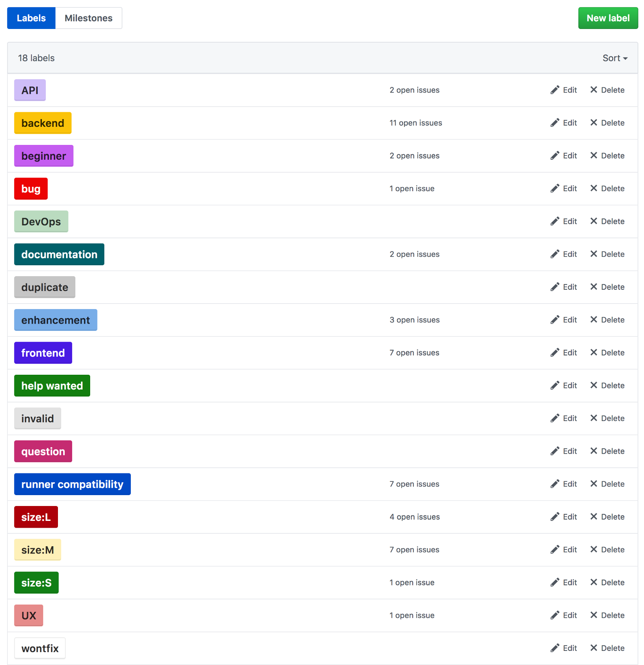Image resolution: width=644 pixels, height=665 pixels.
Task: Open the Sort dropdown
Action: (615, 58)
